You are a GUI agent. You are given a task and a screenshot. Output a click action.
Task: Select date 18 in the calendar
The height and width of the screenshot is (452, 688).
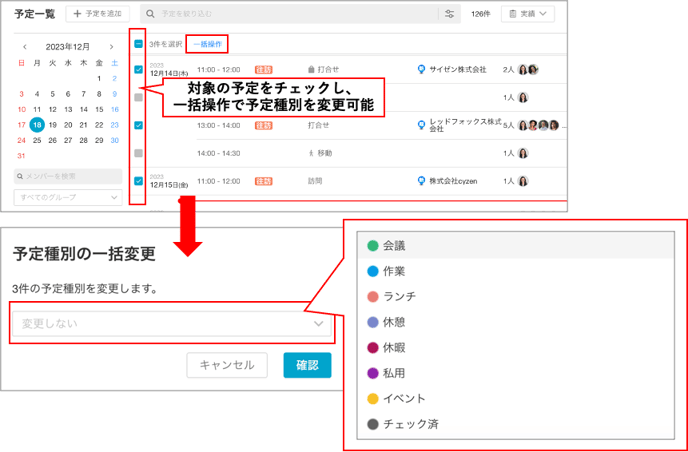[x=37, y=125]
